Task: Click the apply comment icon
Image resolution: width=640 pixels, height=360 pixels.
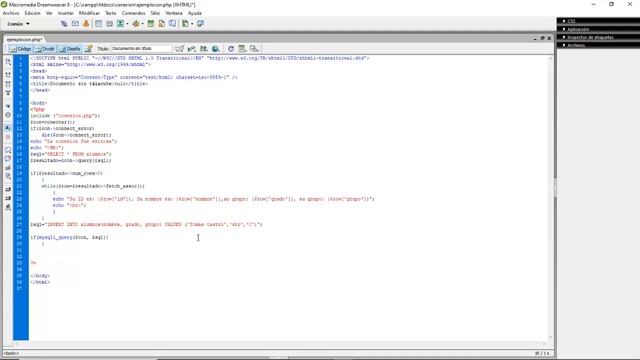Action: coord(8,150)
